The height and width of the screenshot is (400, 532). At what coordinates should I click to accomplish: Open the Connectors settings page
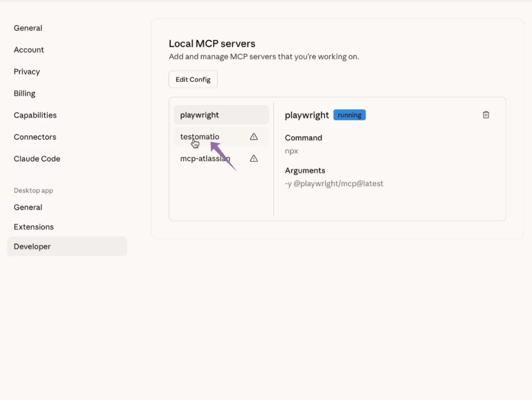(x=35, y=137)
